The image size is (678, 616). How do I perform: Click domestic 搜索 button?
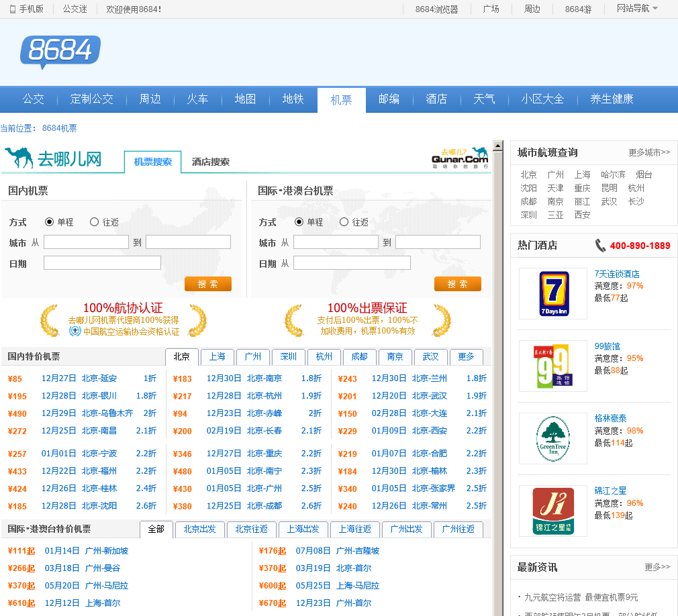[x=208, y=284]
